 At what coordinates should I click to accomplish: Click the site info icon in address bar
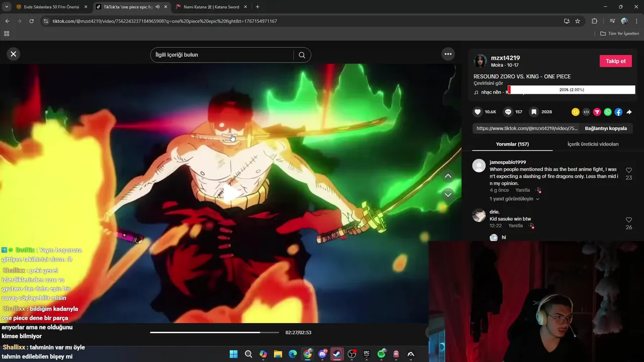click(46, 21)
